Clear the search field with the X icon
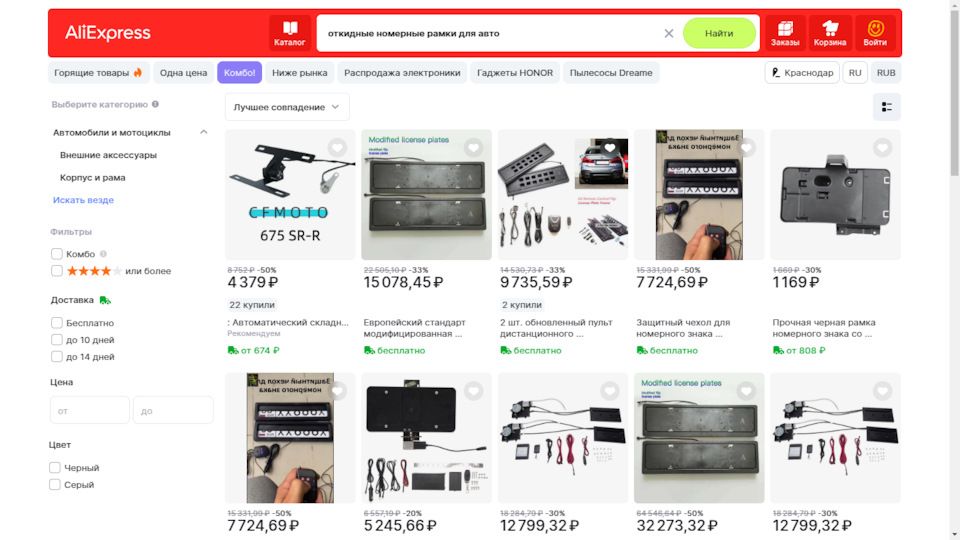This screenshot has width=960, height=540. (669, 34)
